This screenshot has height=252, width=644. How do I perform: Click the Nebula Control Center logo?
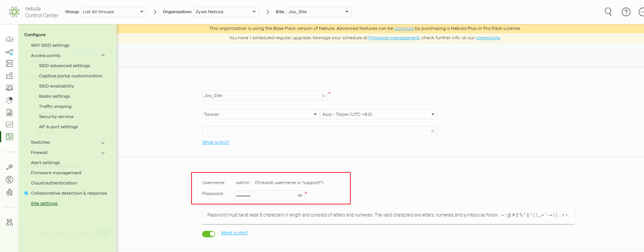coord(34,12)
